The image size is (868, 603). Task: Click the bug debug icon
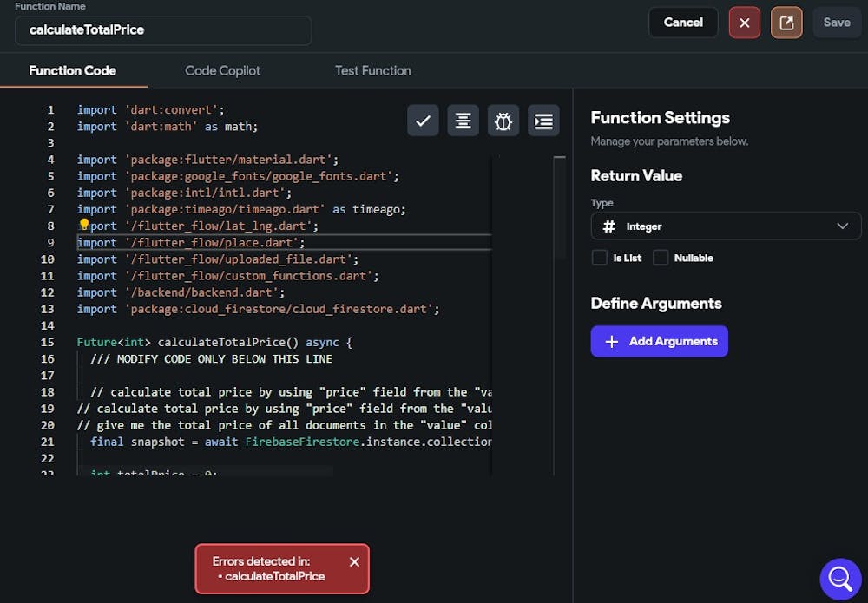pos(503,121)
